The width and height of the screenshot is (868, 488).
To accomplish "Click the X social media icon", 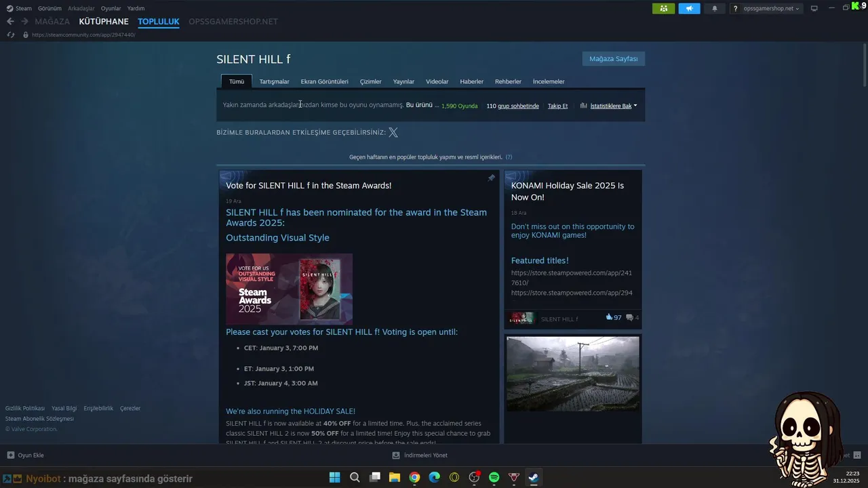I will (393, 132).
